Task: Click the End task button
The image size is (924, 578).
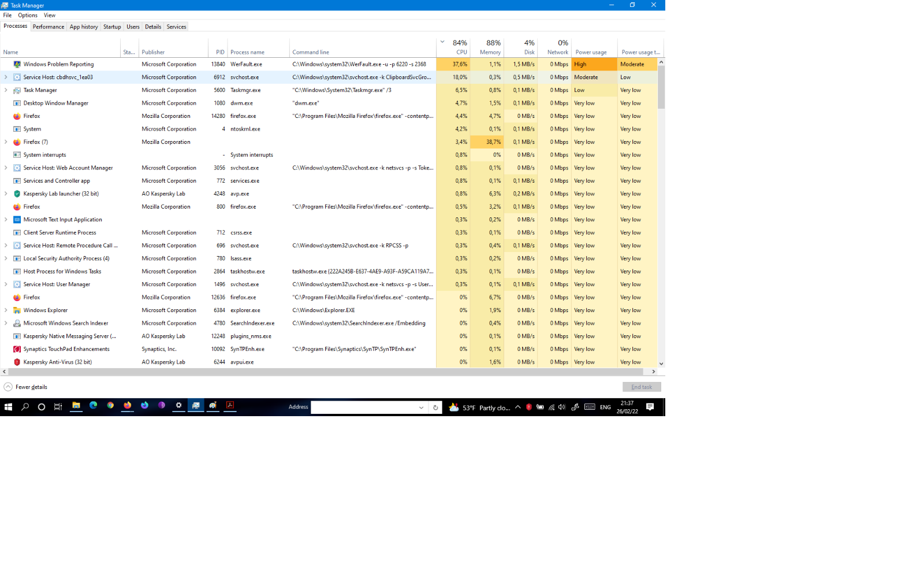Action: (x=641, y=387)
